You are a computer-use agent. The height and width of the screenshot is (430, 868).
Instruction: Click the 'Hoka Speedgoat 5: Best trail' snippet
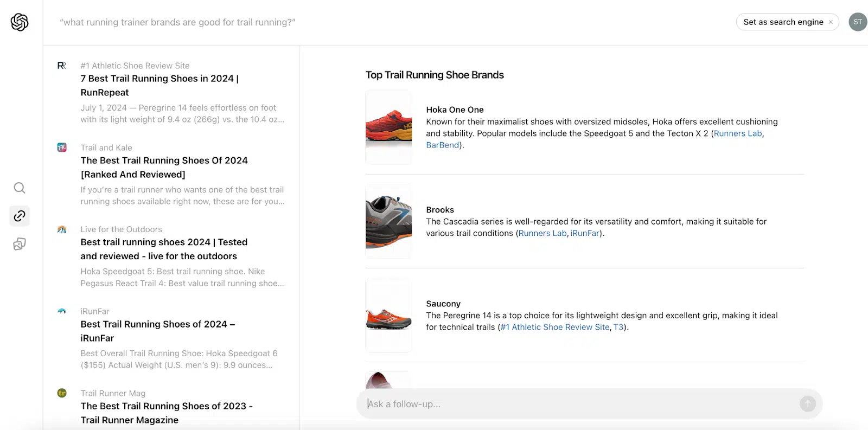182,278
